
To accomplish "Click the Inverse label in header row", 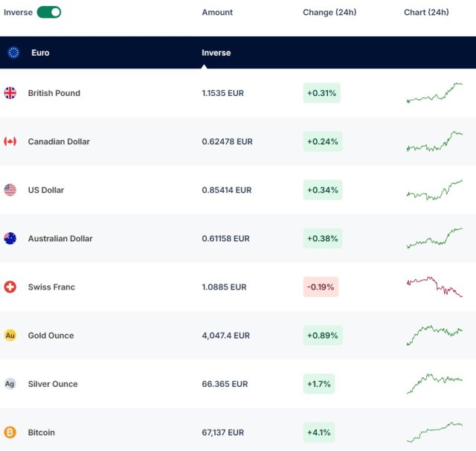I will pos(216,53).
